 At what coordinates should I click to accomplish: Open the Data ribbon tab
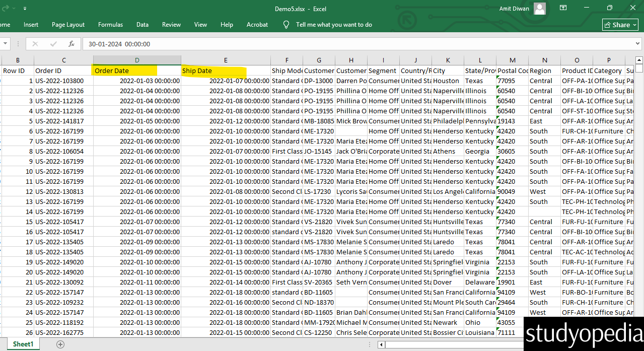[142, 24]
